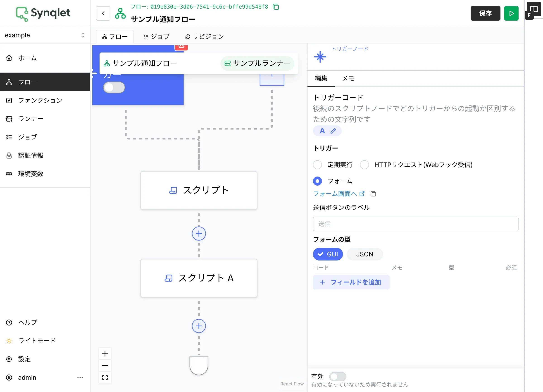The width and height of the screenshot is (543, 392).
Task: Choose GUI form type
Action: coord(328,254)
